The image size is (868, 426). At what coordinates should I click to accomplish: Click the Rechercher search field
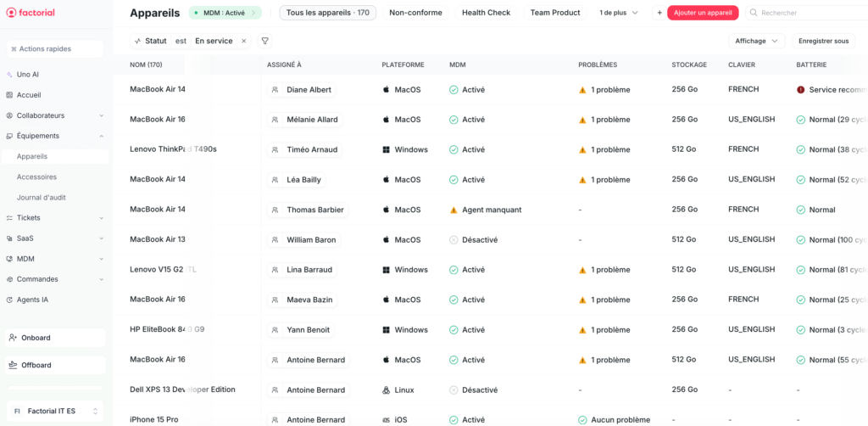807,13
